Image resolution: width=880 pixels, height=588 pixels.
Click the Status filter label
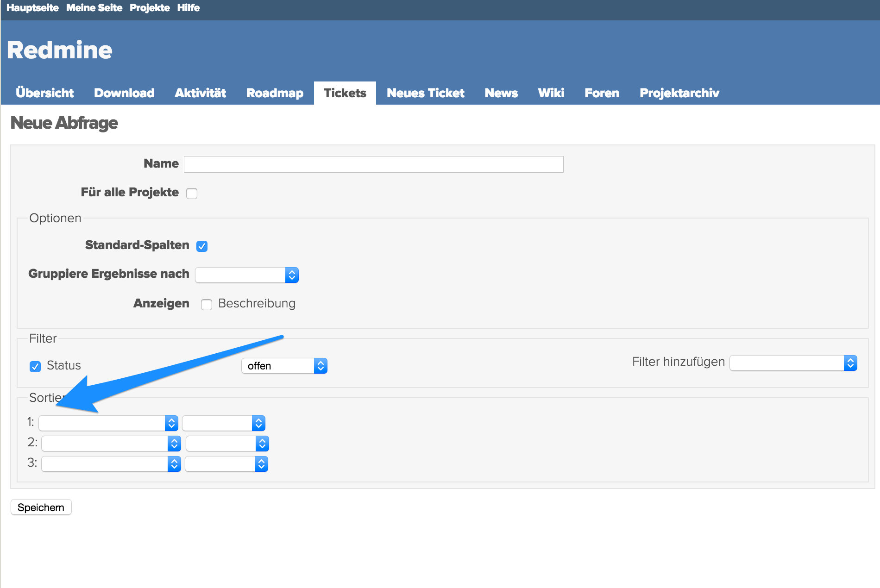64,366
